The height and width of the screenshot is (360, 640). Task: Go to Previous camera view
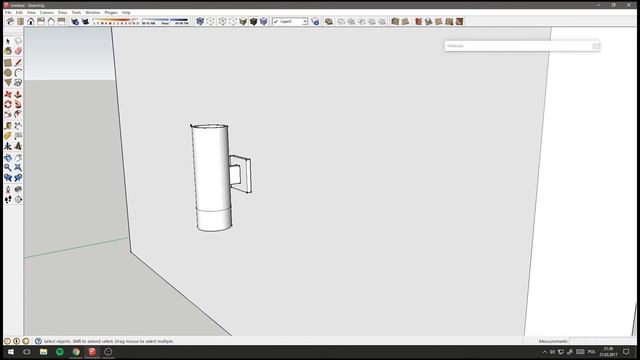[x=8, y=178]
